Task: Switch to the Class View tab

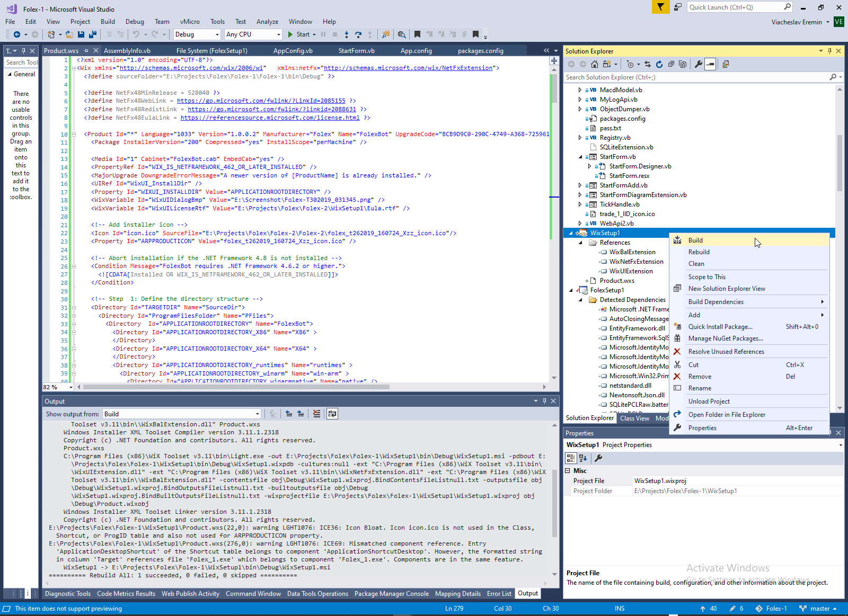Action: [x=634, y=418]
